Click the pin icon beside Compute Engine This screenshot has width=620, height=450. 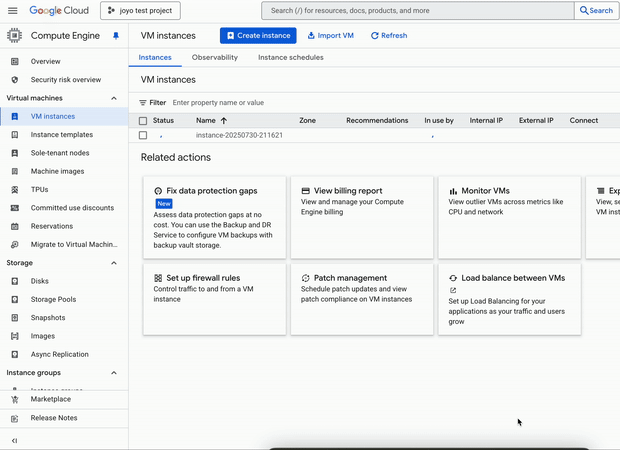coord(115,35)
